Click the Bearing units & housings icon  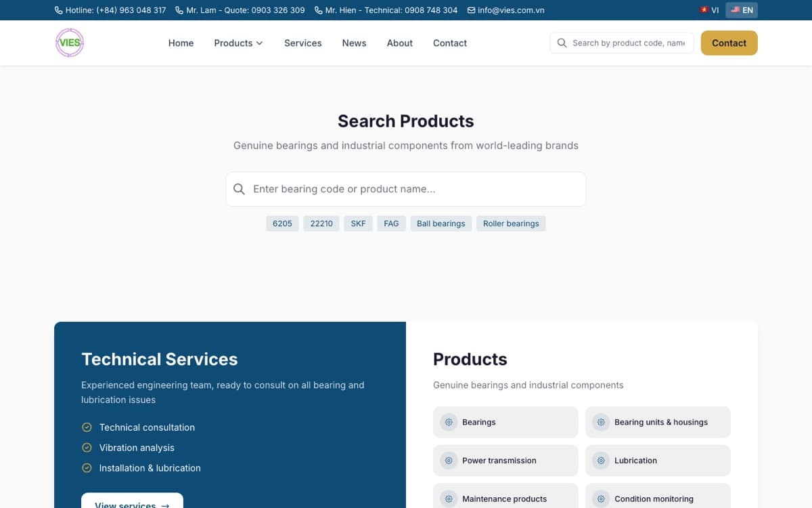click(601, 422)
